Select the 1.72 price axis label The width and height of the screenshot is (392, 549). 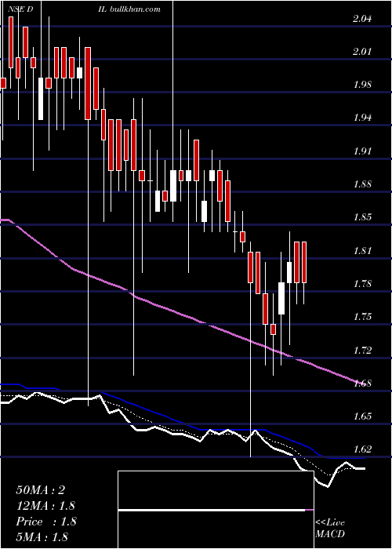tap(362, 350)
